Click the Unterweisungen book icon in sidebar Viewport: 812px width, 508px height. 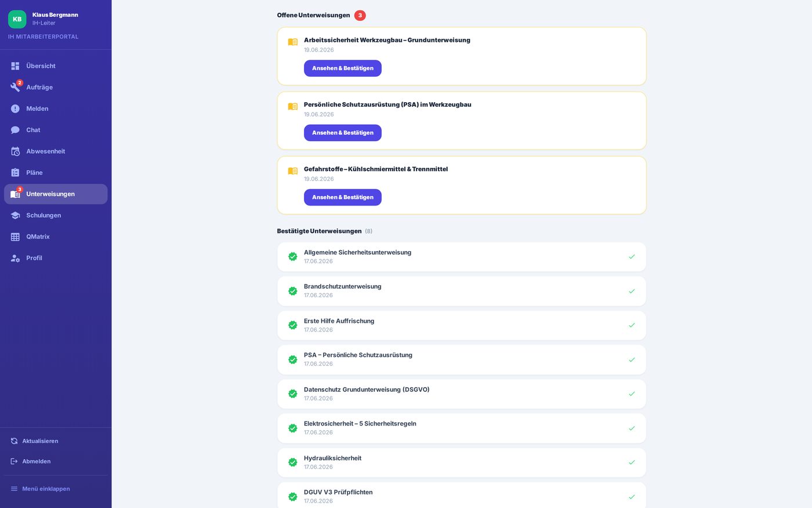coord(15,194)
